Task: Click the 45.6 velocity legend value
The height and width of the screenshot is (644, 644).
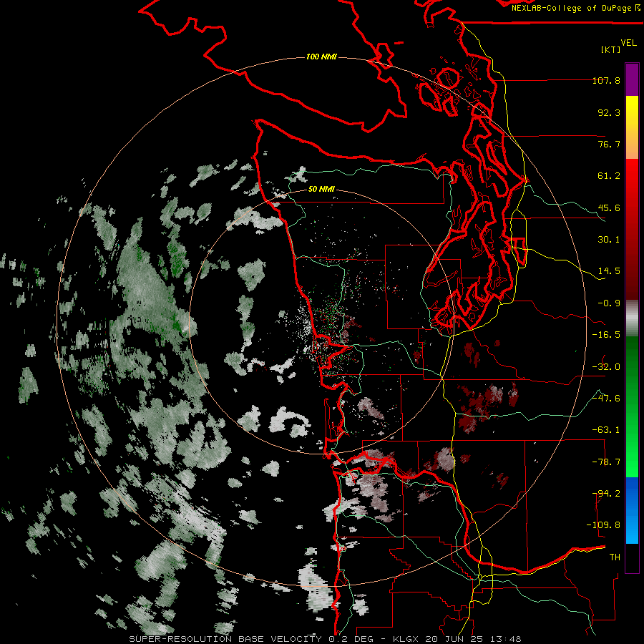Action: (x=609, y=208)
